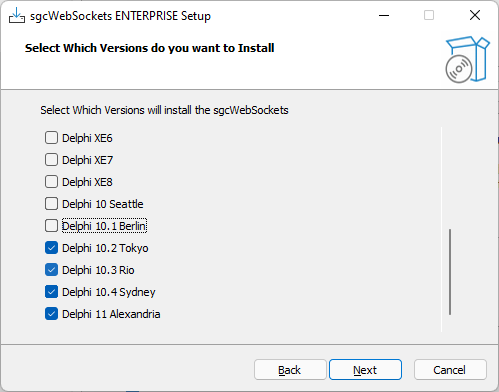Screen dimensions: 499x392
Task: Uncheck Delphi 10.4 Sydney option
Action: 51,292
